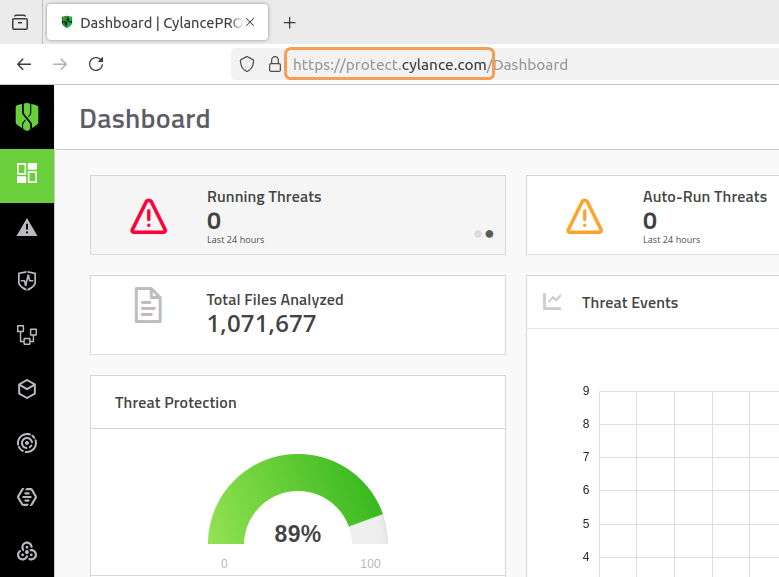
Task: Click the Running Threats card
Action: pos(297,215)
